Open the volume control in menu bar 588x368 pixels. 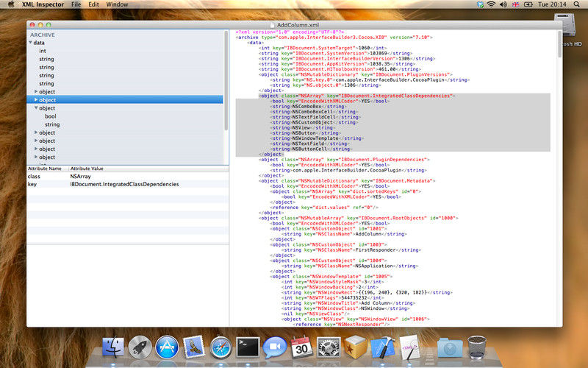pos(503,4)
